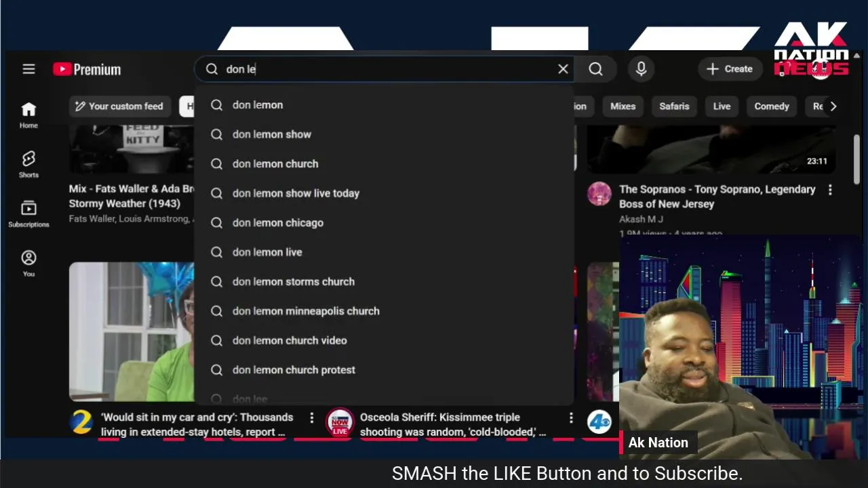
Task: Start voice search with microphone
Action: tap(641, 69)
